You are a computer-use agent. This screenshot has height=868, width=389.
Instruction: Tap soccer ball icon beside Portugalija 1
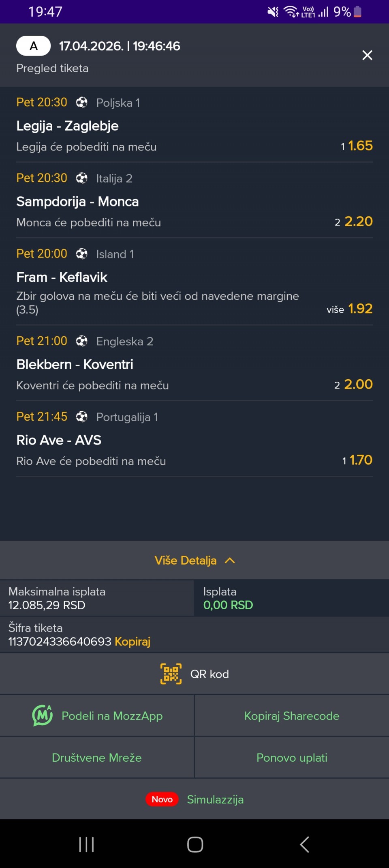pyautogui.click(x=82, y=417)
